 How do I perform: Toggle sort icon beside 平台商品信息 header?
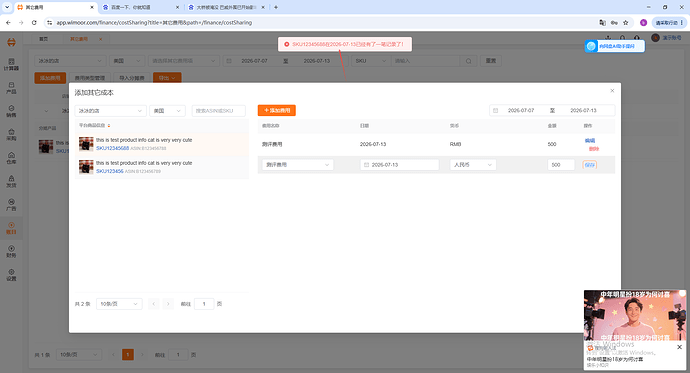coord(109,126)
